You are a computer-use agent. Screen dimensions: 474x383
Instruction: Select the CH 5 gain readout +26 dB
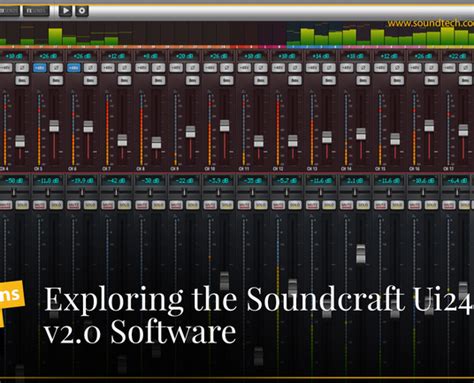[48, 56]
